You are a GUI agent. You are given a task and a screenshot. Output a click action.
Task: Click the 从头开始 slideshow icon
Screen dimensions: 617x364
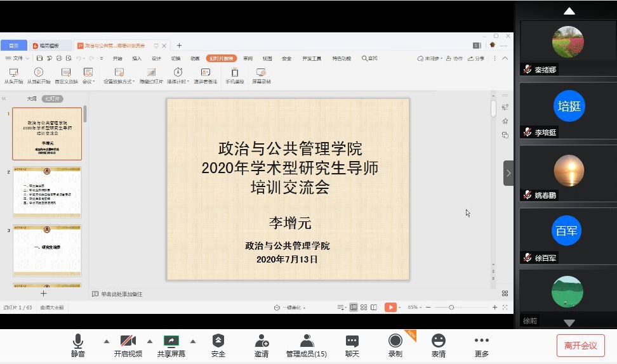pos(13,73)
